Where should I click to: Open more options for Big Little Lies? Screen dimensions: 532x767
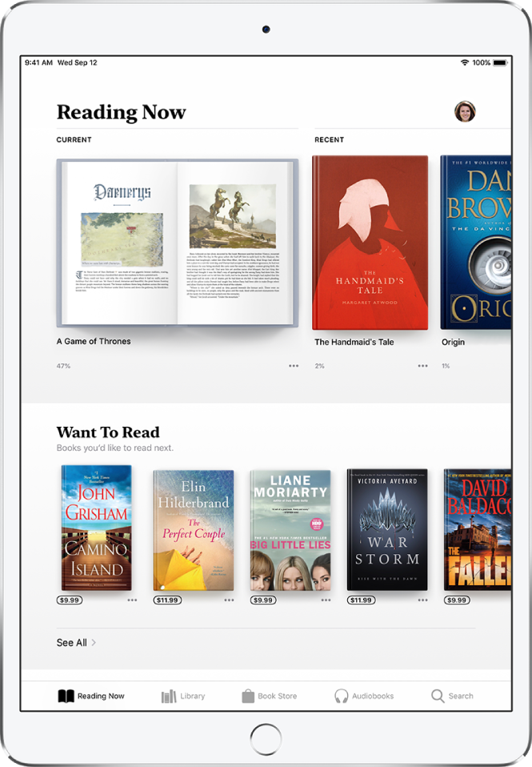point(326,600)
